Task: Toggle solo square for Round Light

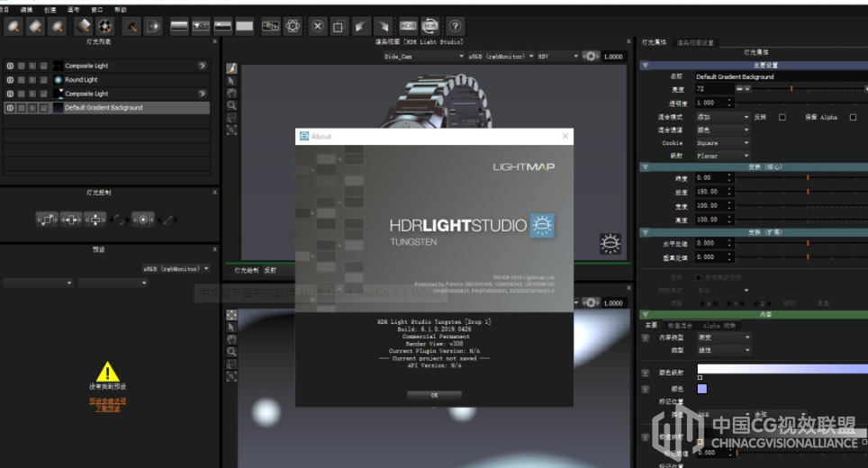Action: coord(21,80)
